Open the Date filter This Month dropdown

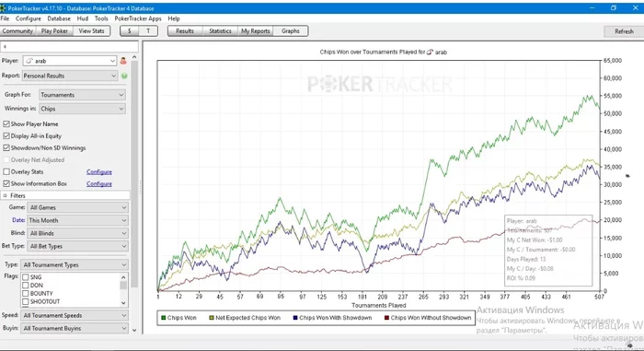[77, 220]
